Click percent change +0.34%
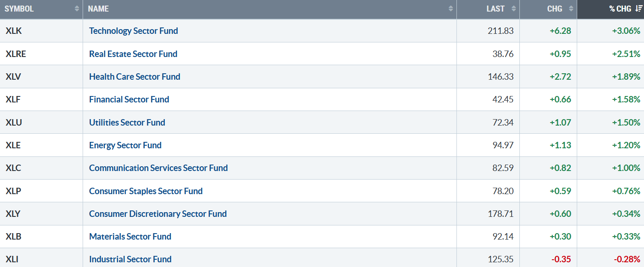This screenshot has width=644, height=267. pos(626,213)
